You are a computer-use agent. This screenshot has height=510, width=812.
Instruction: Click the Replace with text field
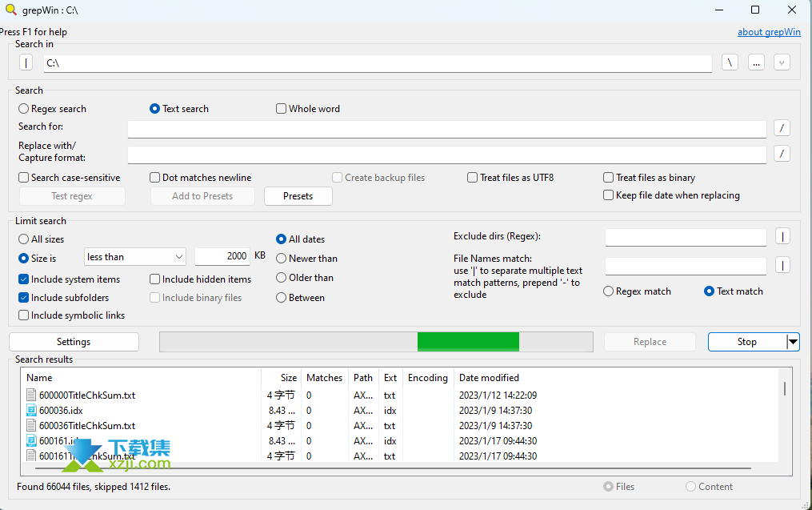click(447, 155)
